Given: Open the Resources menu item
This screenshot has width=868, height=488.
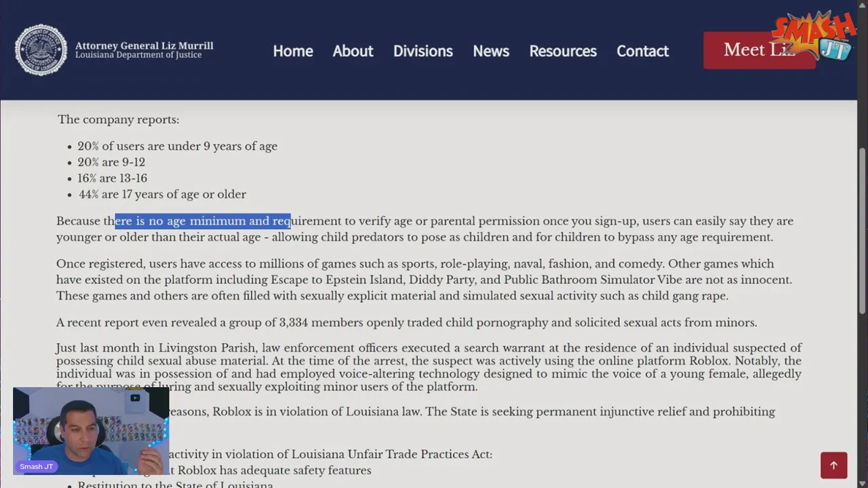Looking at the screenshot, I should [x=563, y=51].
